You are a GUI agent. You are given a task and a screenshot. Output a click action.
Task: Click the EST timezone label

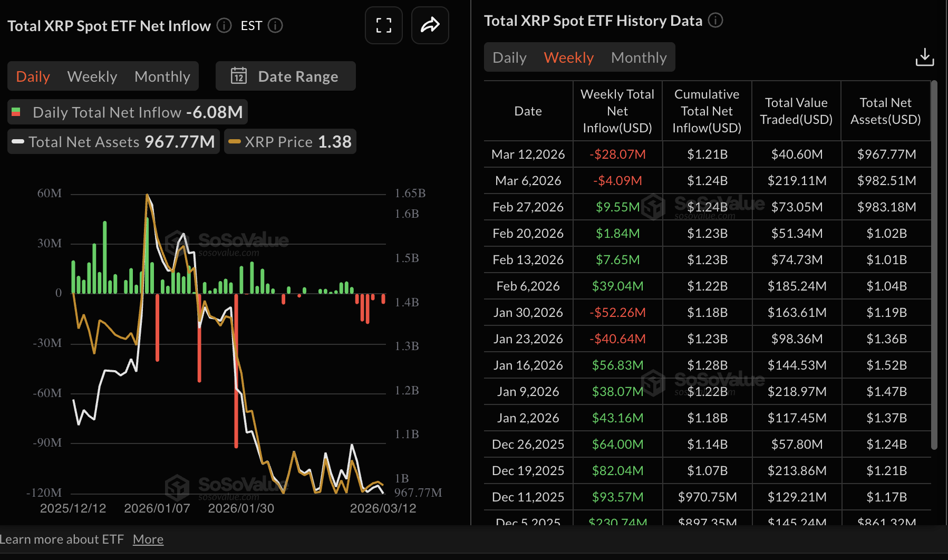[x=251, y=26]
